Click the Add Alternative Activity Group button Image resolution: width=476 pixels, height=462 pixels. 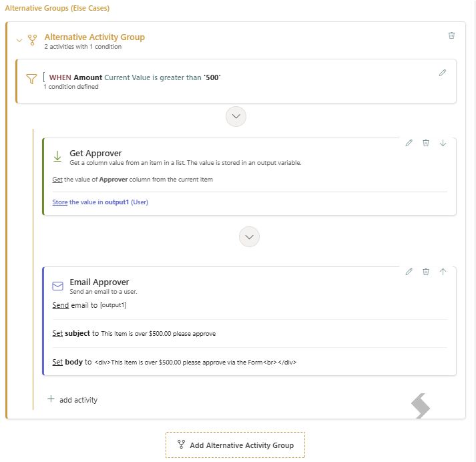point(235,445)
